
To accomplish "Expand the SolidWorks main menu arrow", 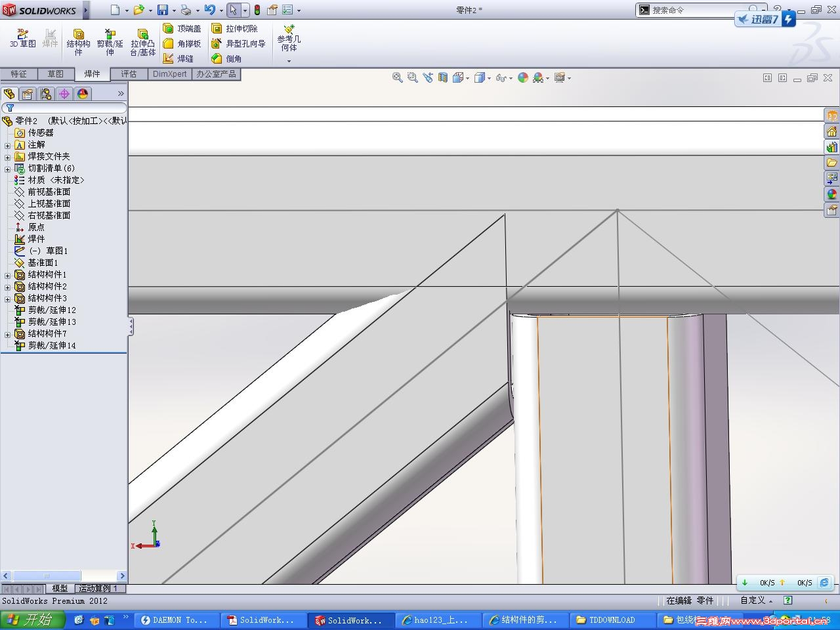I will [x=85, y=10].
